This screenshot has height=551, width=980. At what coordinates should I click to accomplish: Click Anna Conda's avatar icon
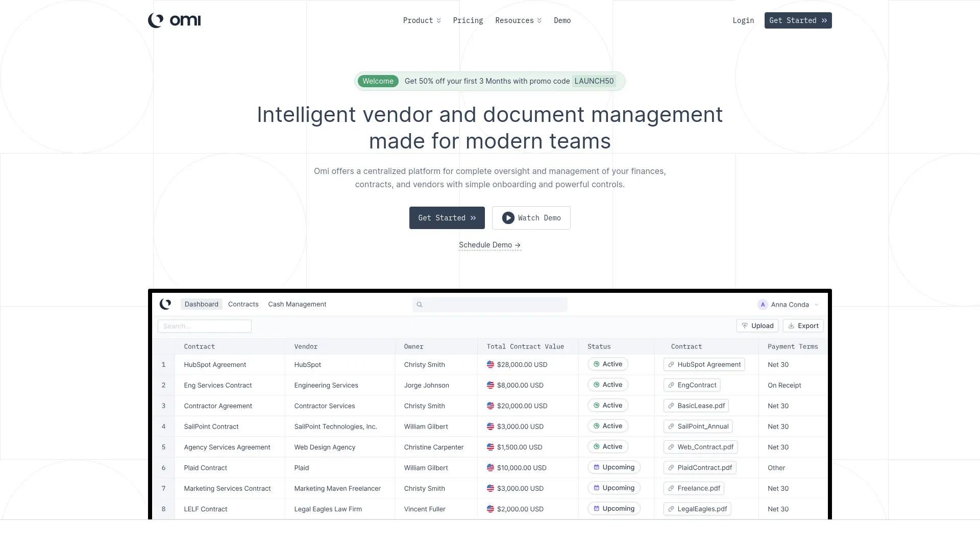point(763,305)
